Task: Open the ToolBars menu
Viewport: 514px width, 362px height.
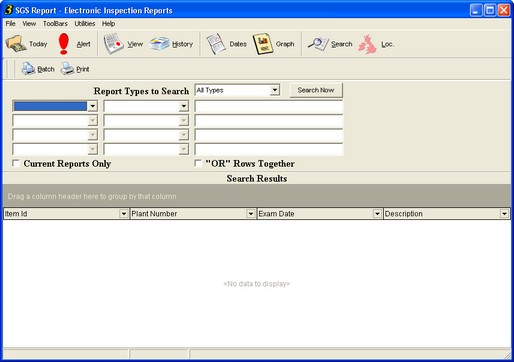Action: (x=55, y=24)
